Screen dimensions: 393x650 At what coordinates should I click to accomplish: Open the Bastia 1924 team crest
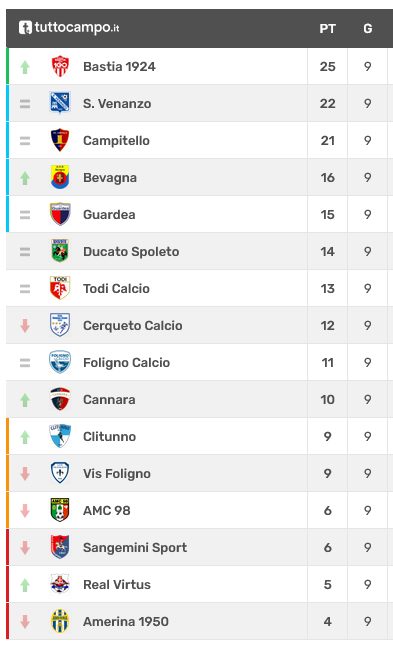[x=60, y=66]
